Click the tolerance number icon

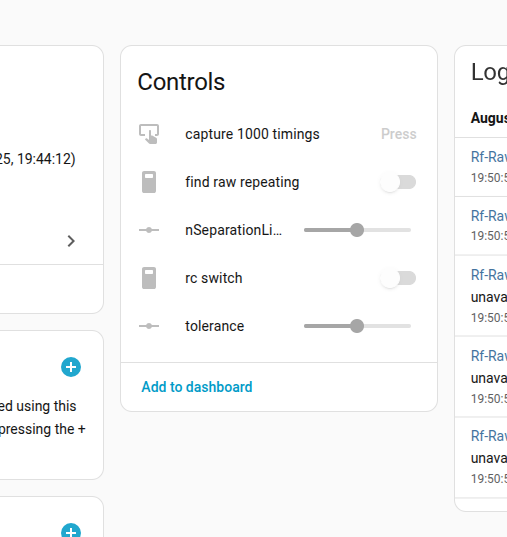(149, 326)
